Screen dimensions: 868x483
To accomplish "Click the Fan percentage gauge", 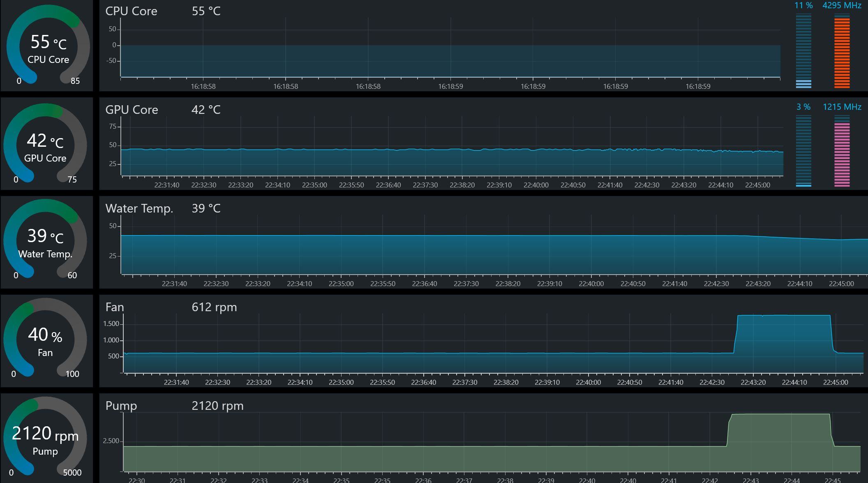I will (x=45, y=339).
